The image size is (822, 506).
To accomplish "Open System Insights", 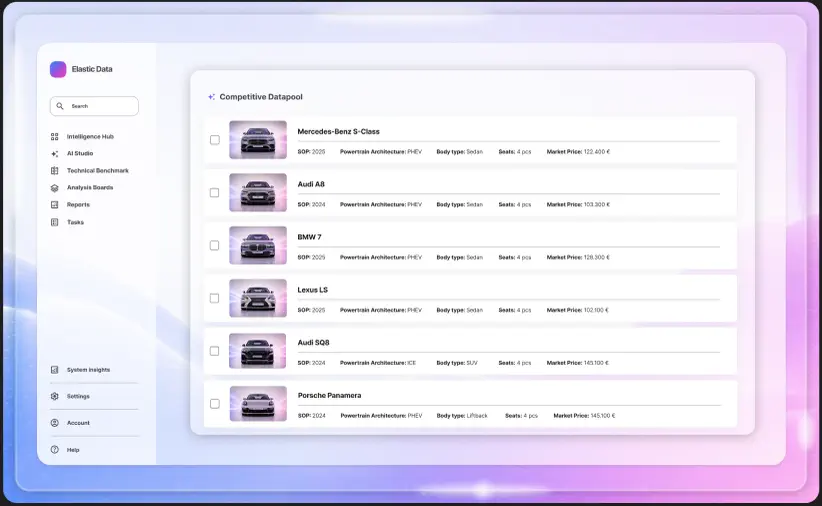I will (x=88, y=370).
